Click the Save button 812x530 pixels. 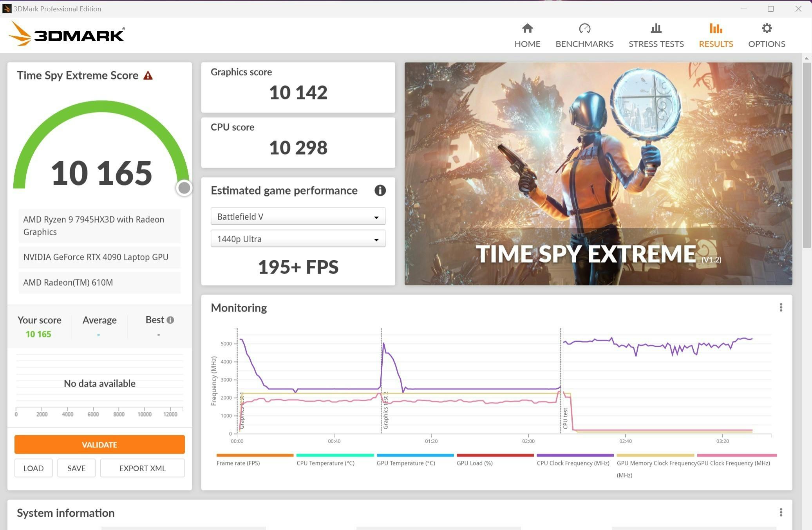[x=76, y=468]
